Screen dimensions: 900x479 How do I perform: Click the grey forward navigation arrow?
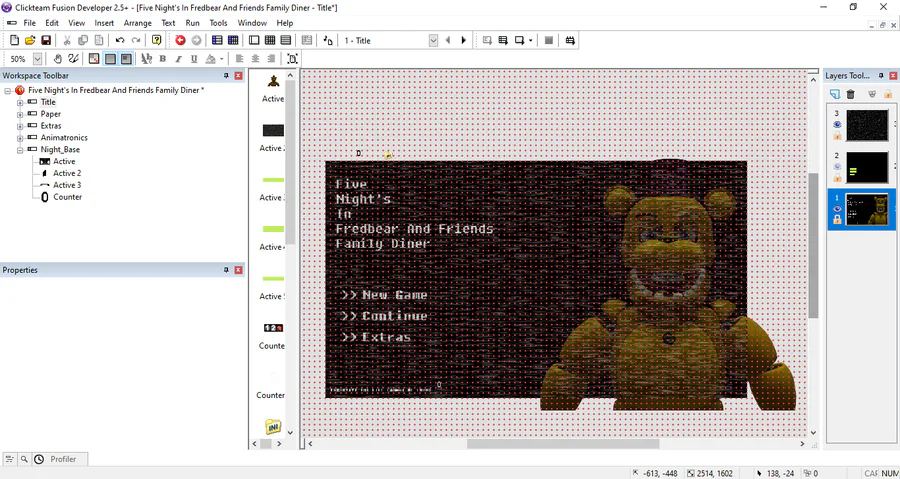click(196, 40)
